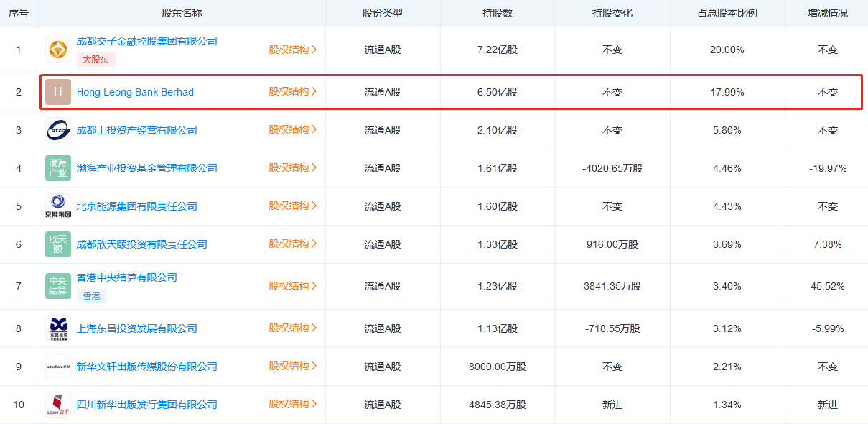The image size is (868, 424).
Task: Click the 欣天颐 green avatar icon
Action: (x=58, y=244)
